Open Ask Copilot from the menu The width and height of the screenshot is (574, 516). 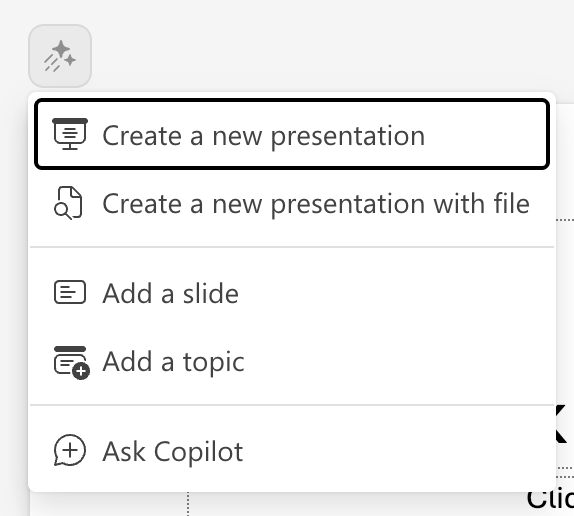[x=292, y=451]
